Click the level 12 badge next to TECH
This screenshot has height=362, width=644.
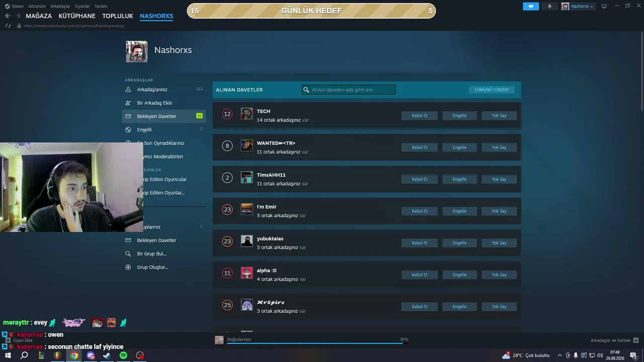(x=227, y=114)
